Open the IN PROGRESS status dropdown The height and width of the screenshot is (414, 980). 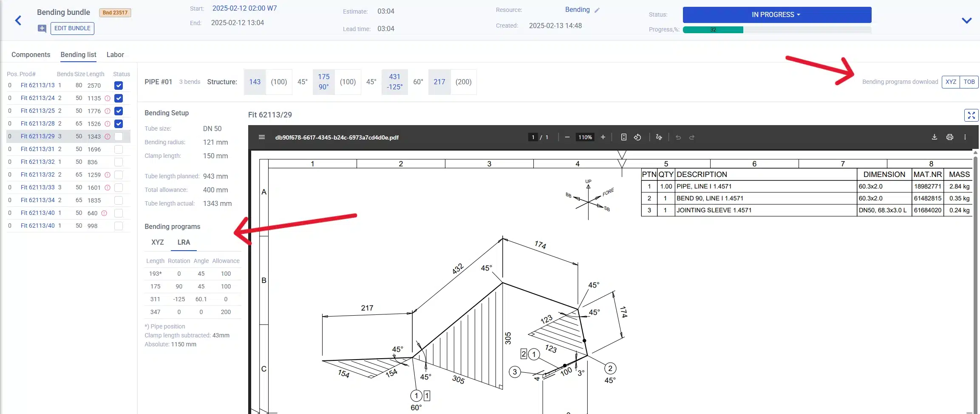coord(776,14)
